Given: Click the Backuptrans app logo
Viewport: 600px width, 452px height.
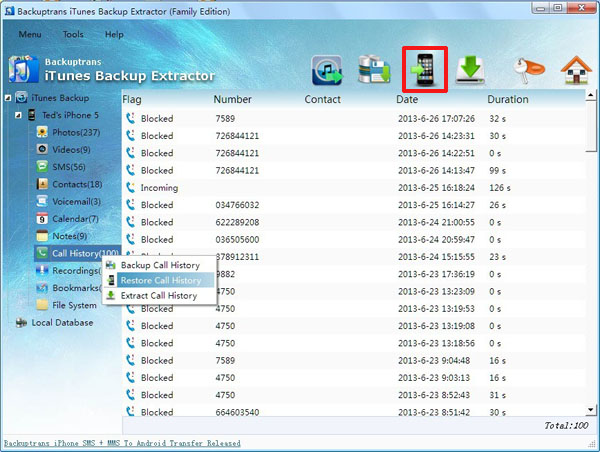Looking at the screenshot, I should 23,69.
